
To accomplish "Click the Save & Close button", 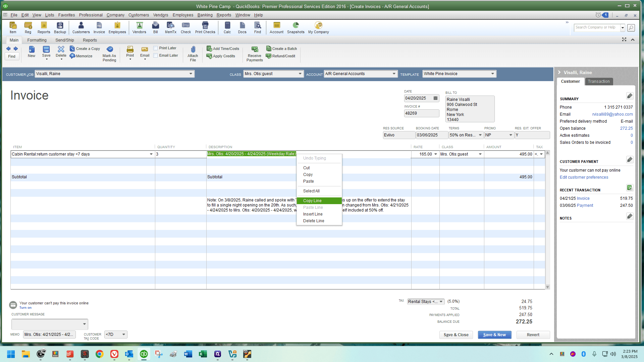I will click(456, 335).
